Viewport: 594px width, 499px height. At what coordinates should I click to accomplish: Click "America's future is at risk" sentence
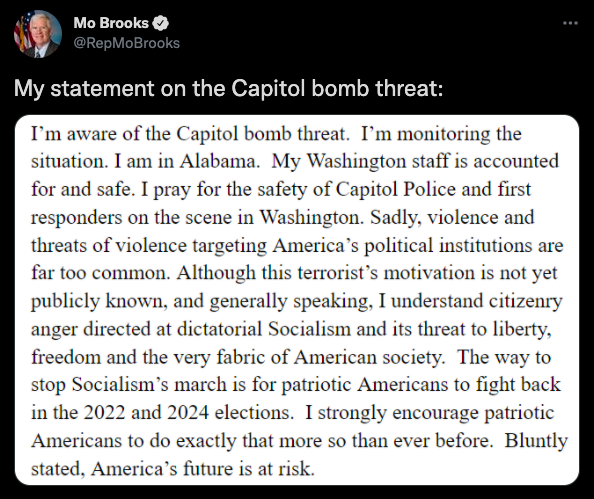tap(203, 469)
